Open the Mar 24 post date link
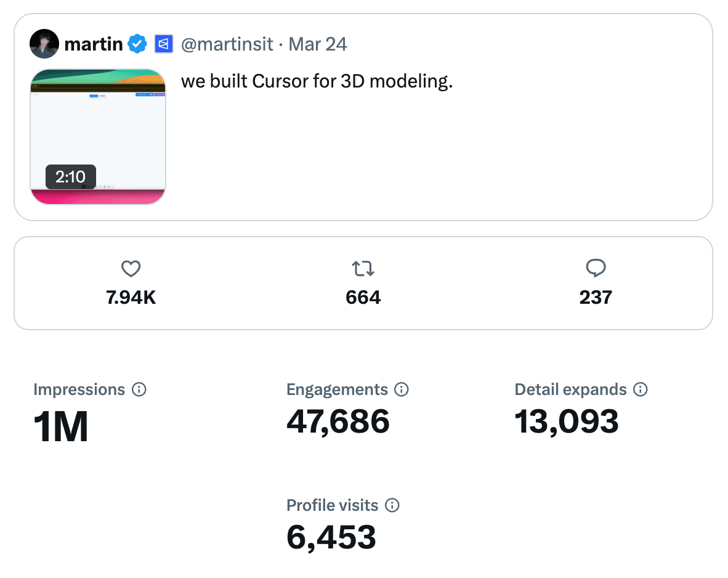The image size is (728, 578). click(318, 44)
